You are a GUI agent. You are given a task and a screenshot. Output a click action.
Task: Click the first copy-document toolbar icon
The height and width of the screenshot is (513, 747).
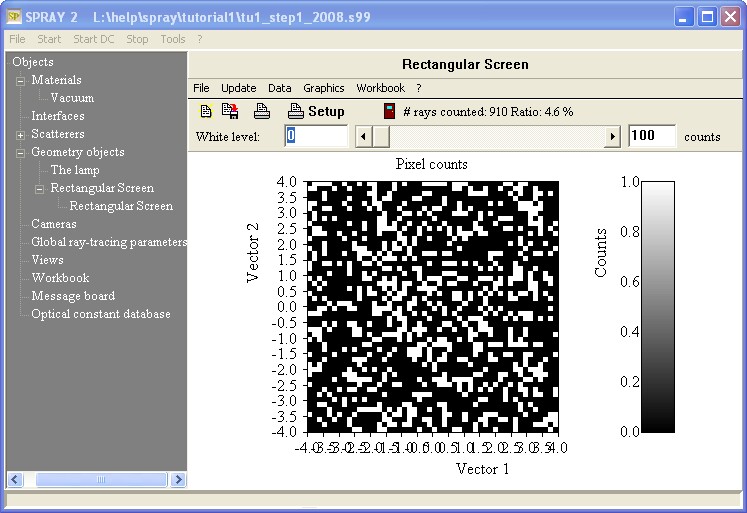[x=206, y=112]
